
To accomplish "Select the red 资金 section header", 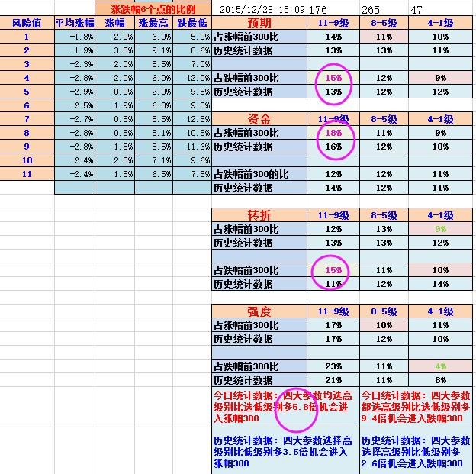I will pos(259,119).
